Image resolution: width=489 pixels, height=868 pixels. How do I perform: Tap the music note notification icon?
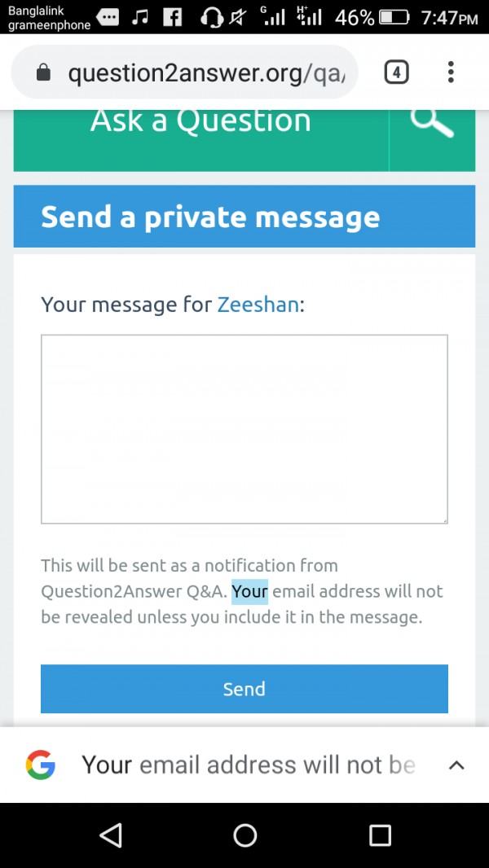tap(140, 17)
